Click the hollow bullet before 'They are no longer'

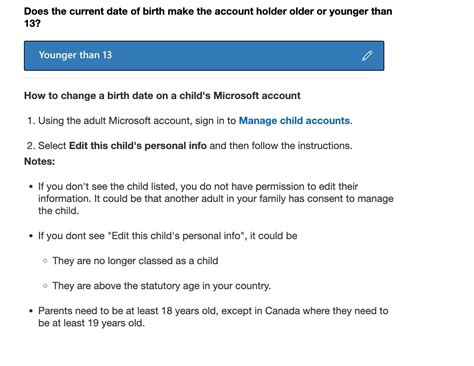pos(45,261)
